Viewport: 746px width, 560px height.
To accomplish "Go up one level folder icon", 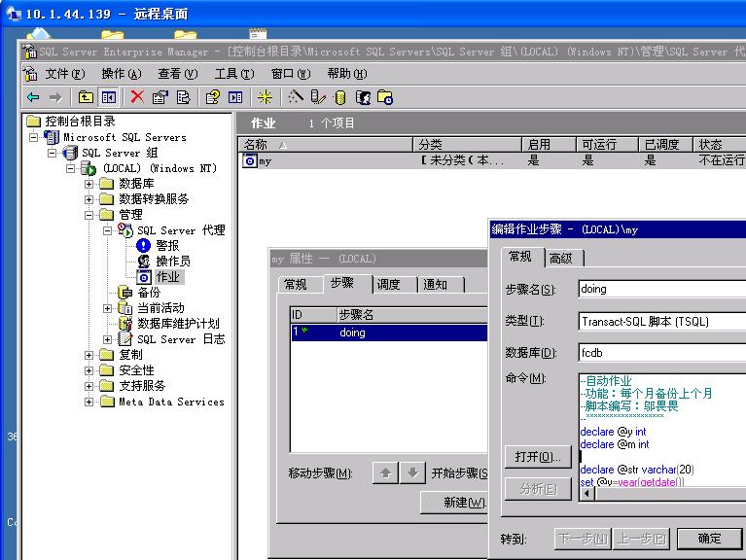I will click(x=86, y=97).
